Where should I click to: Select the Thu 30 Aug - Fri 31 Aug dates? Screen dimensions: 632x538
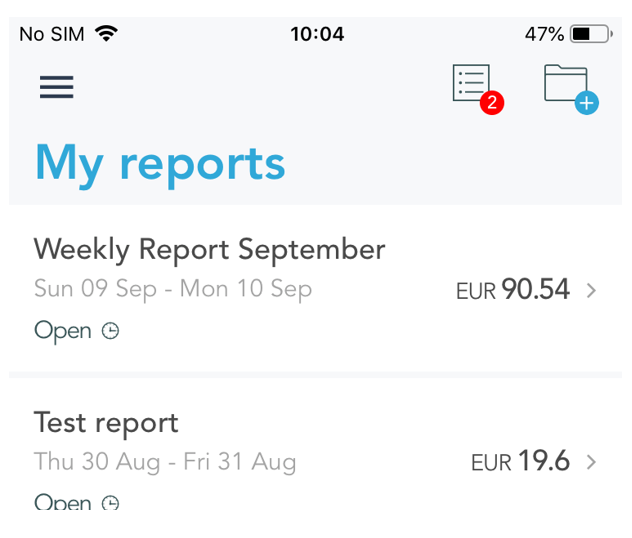point(165,461)
